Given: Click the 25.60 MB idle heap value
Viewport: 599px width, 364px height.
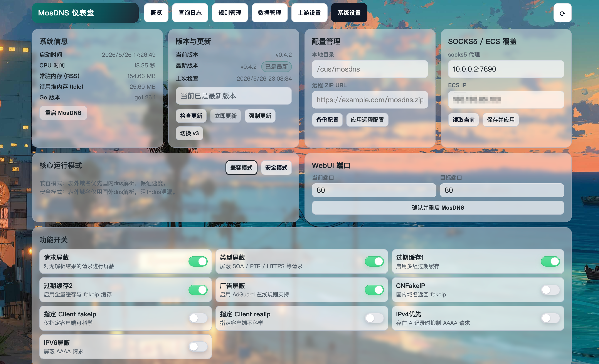Looking at the screenshot, I should (142, 87).
